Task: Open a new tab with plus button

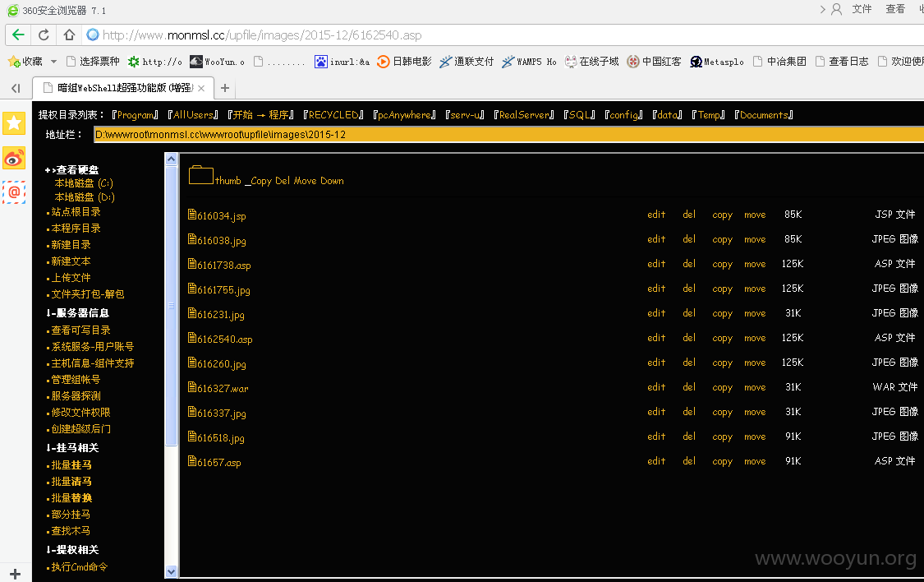Action: pyautogui.click(x=224, y=88)
